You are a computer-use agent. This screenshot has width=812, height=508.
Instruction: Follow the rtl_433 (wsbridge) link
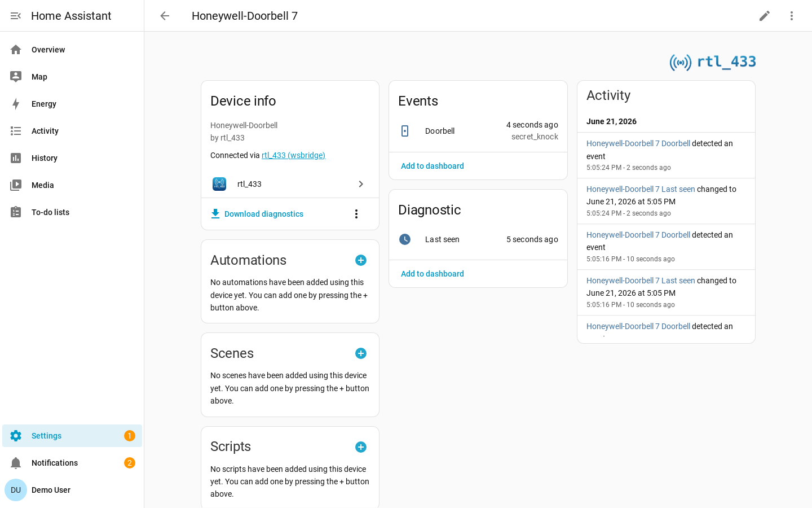[x=293, y=155]
